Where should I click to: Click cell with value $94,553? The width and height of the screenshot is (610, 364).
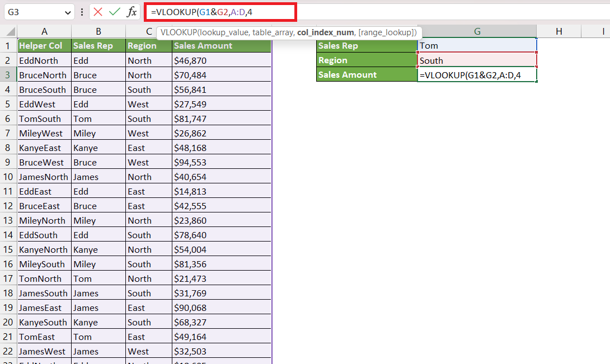222,162
